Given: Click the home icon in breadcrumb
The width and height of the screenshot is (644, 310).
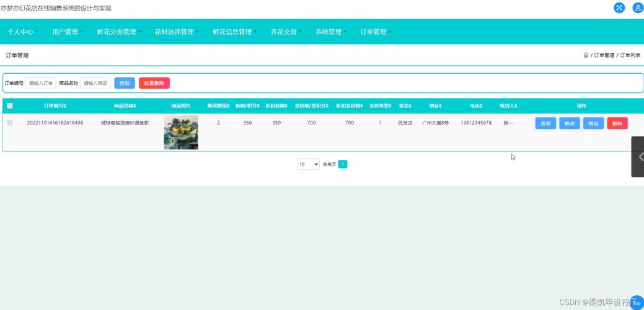Looking at the screenshot, I should (x=586, y=55).
